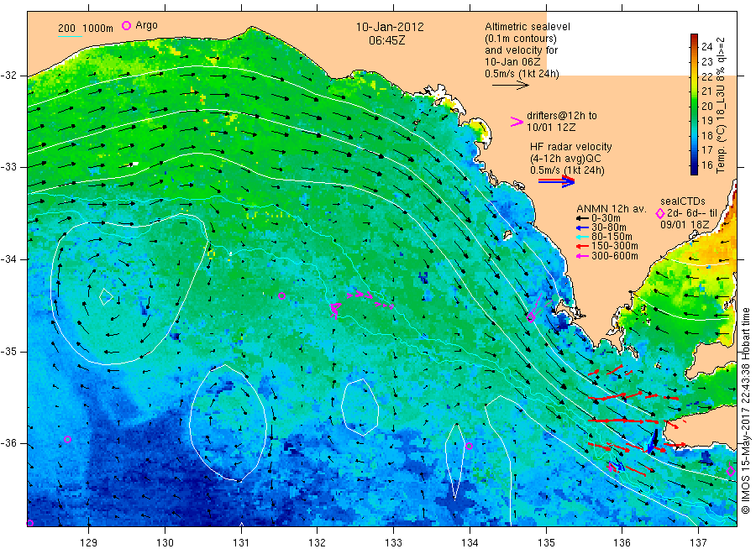The width and height of the screenshot is (756, 554).
Task: Click the latitude axis label '-32'
Action: [9, 76]
